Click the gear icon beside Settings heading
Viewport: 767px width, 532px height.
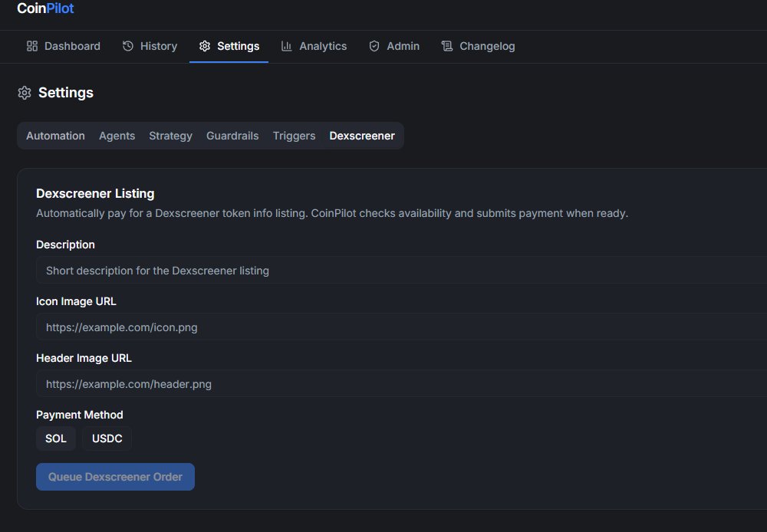click(x=25, y=93)
